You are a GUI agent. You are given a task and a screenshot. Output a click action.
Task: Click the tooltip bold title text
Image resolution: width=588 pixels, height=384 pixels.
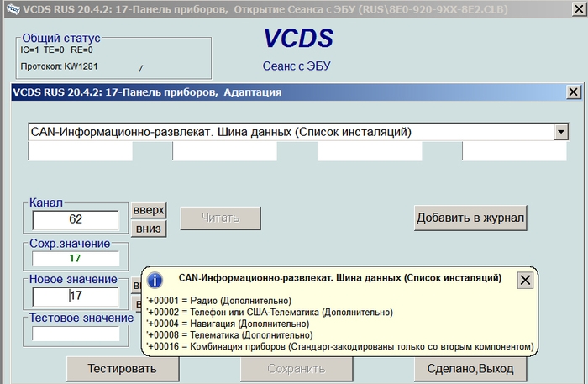click(x=339, y=278)
